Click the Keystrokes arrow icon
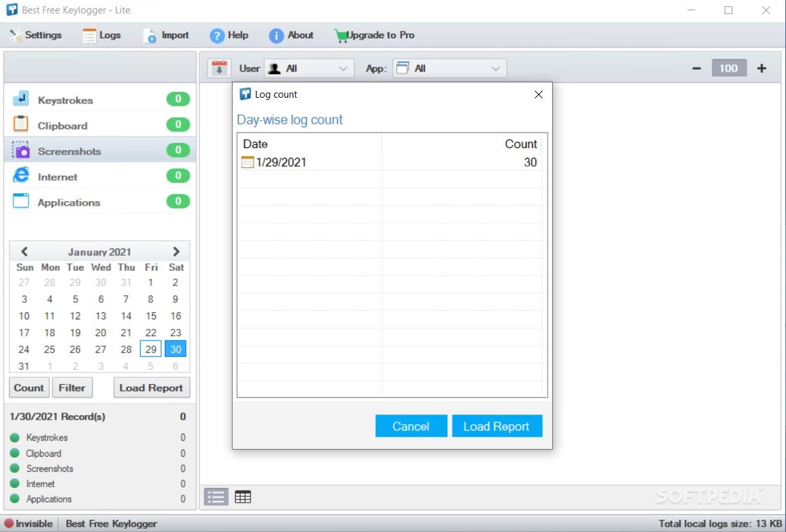786x532 pixels. (21, 98)
